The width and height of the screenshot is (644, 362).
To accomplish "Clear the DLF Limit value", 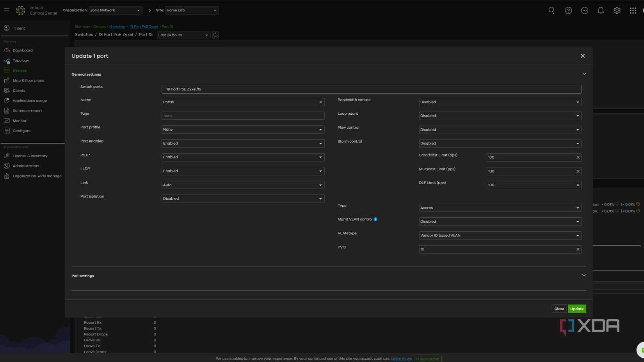I will click(578, 185).
